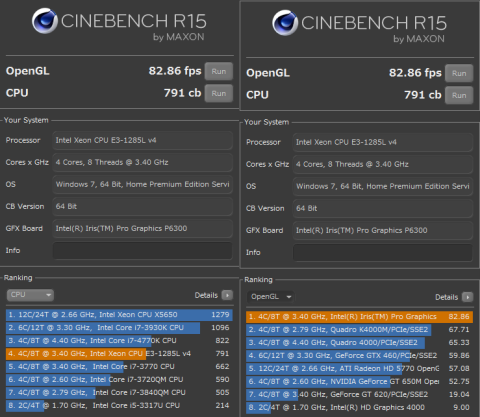Run the OpenGL test in left window
Screen dimensions: 480x417
tap(219, 71)
